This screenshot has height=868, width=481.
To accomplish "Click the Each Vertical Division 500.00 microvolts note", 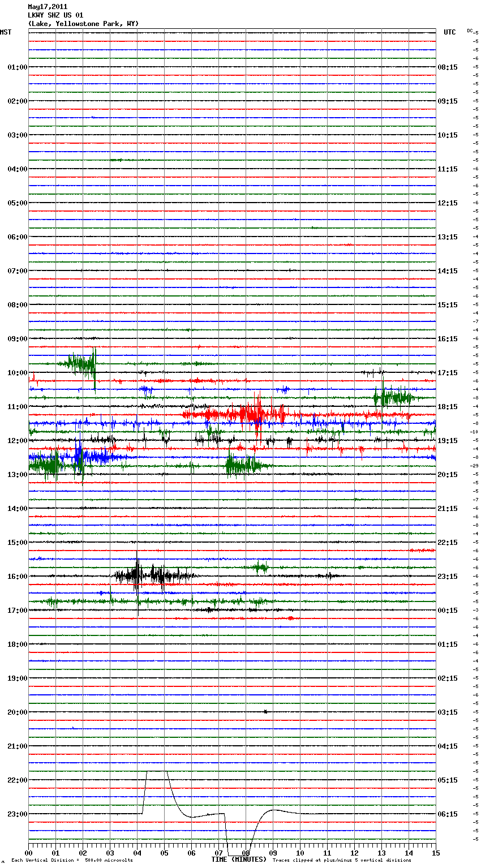I will (x=72, y=861).
